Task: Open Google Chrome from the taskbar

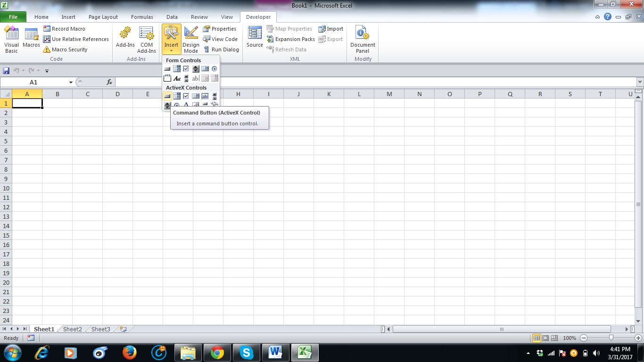Action: pos(217,352)
